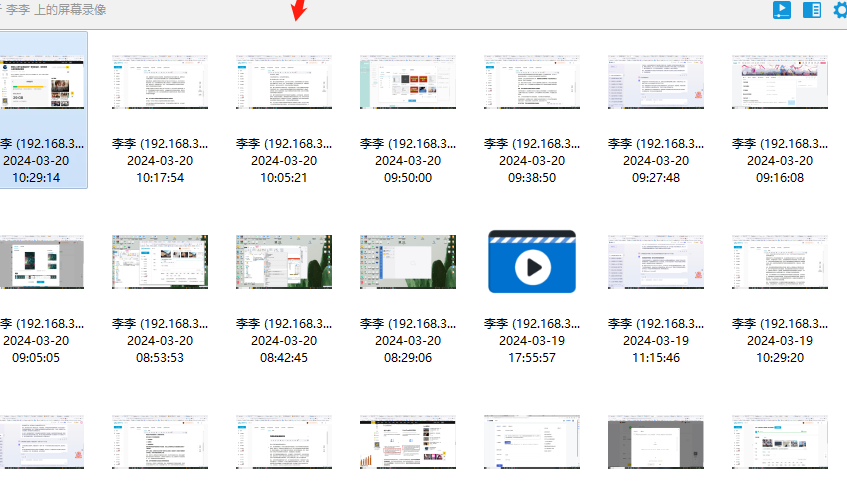Viewport: 847px width, 485px height.
Task: Pick the thumbnail above the 09:38:50 label
Action: tap(532, 82)
